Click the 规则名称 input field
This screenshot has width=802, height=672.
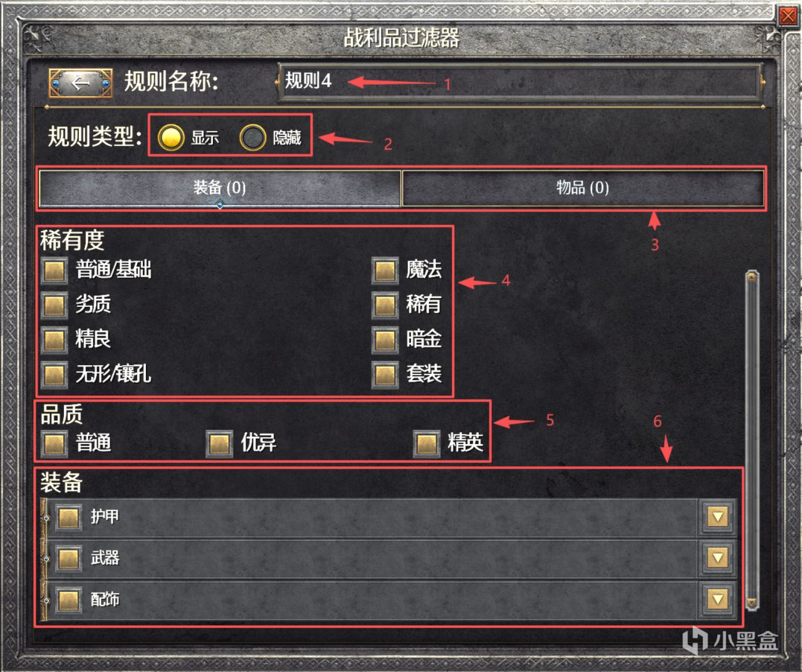point(519,81)
